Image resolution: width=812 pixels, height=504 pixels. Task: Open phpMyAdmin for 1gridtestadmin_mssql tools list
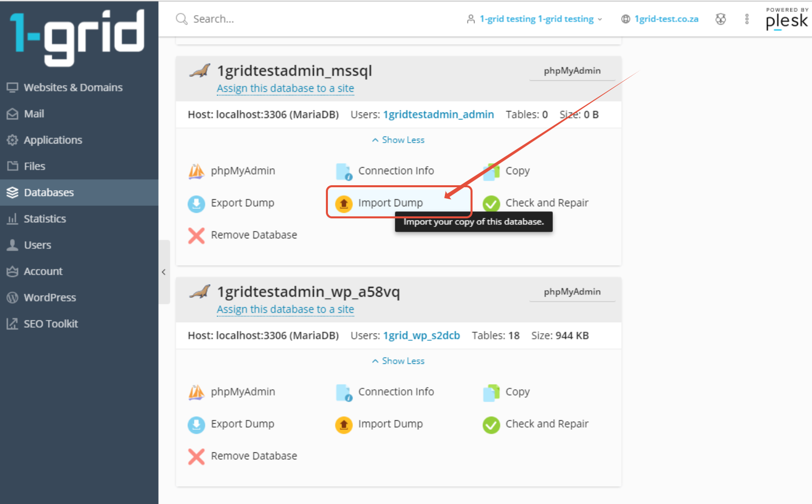point(232,171)
